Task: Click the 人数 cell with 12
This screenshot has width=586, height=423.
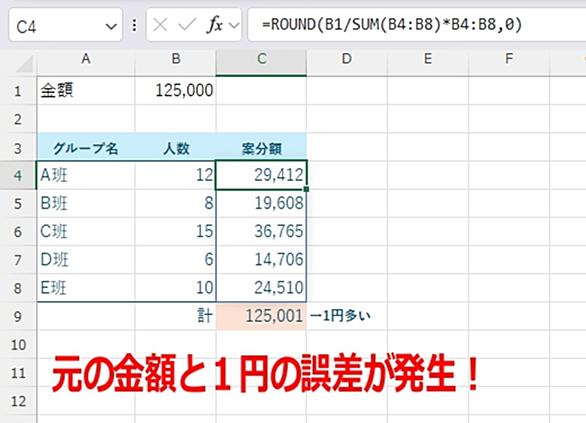Action: tap(176, 175)
